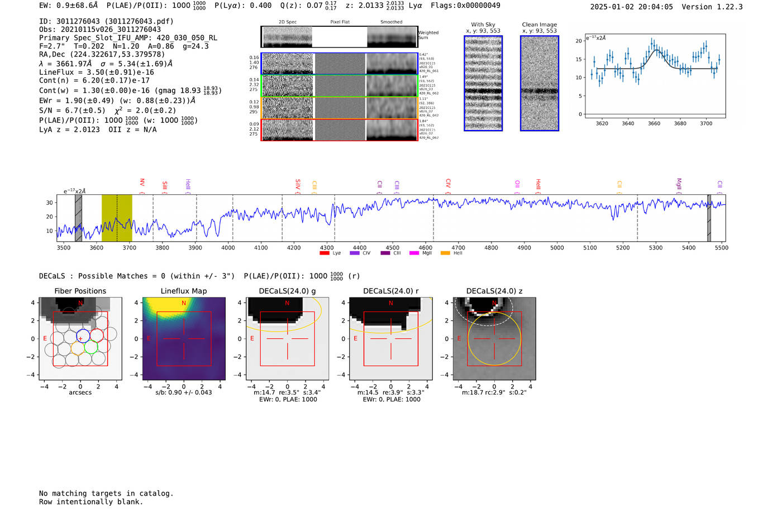Click the 420_RL_042 fiber label
Screen dimensions: 782x532
[429, 116]
